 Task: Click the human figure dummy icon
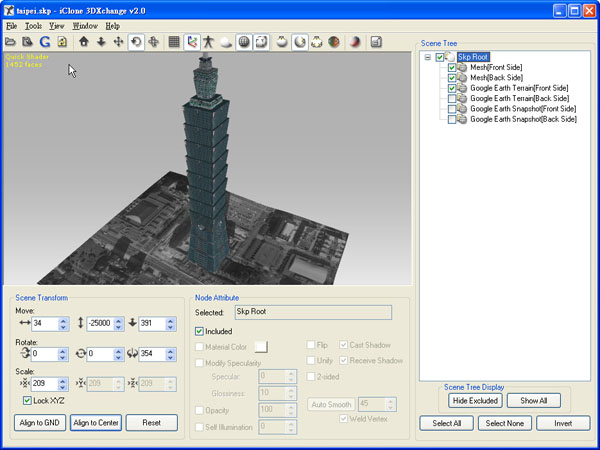point(209,42)
